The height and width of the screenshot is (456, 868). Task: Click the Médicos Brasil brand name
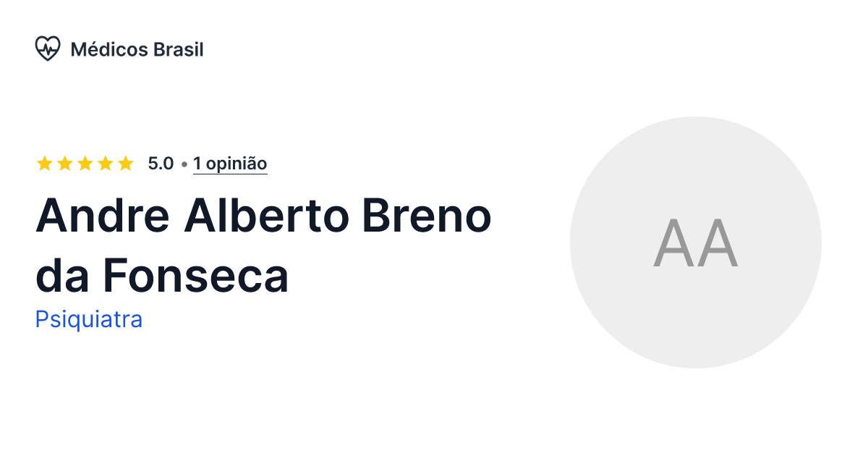tap(137, 49)
